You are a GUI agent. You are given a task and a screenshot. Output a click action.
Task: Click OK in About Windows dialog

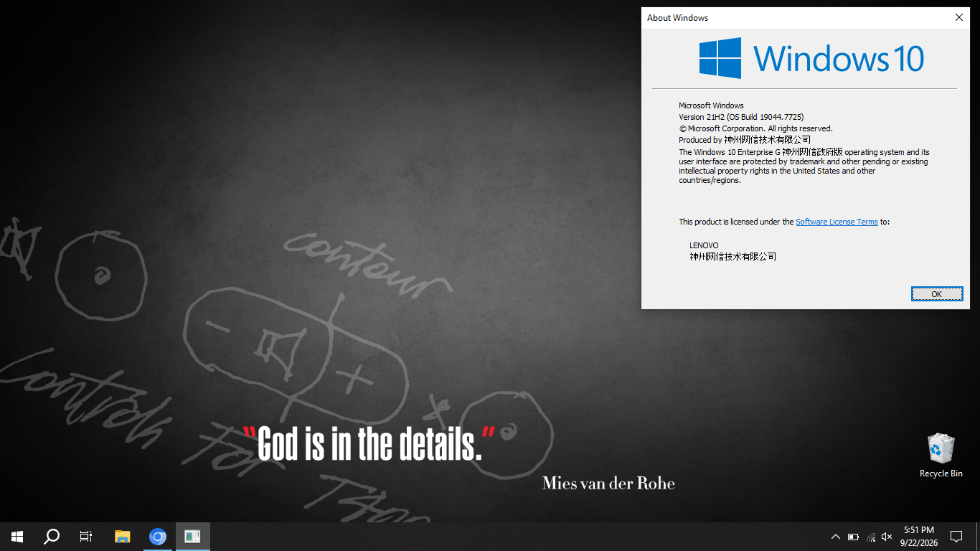(x=937, y=294)
